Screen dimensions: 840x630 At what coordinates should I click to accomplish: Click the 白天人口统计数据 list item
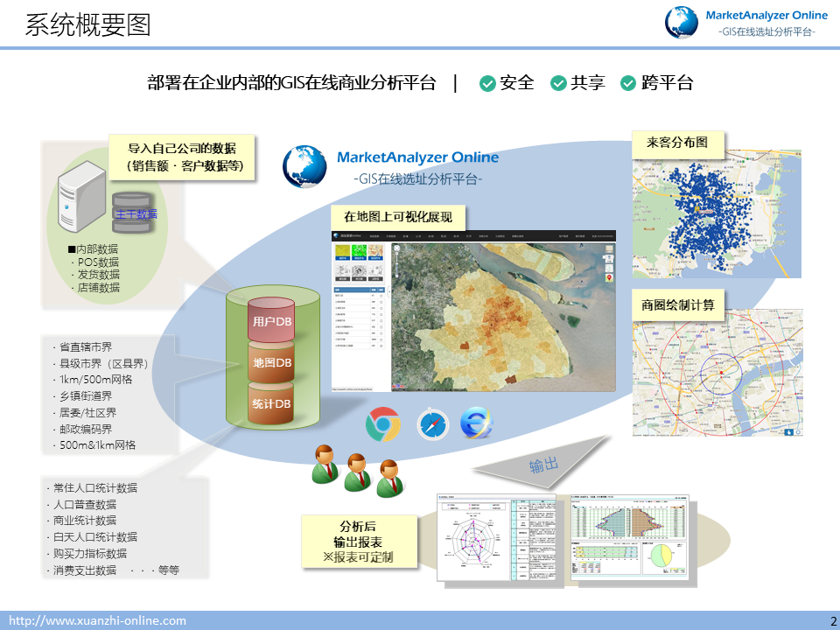tap(92, 536)
